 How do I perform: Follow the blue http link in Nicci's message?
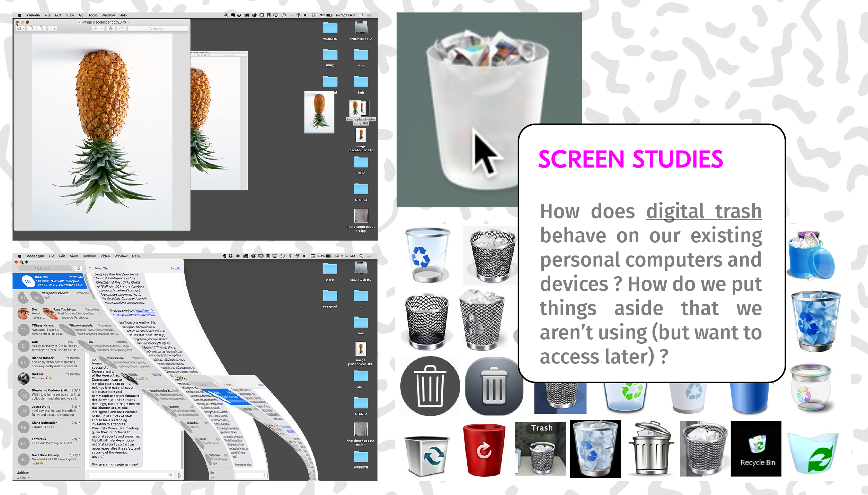134,313
